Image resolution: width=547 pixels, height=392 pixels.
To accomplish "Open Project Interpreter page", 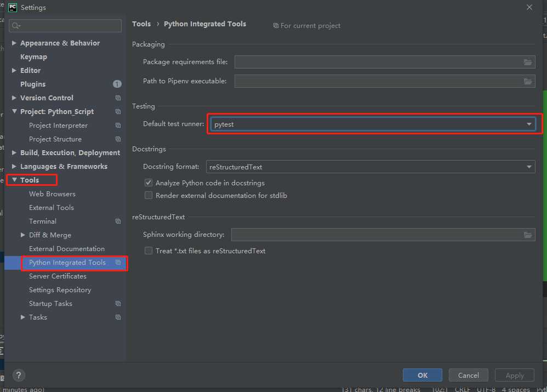I will coord(58,126).
